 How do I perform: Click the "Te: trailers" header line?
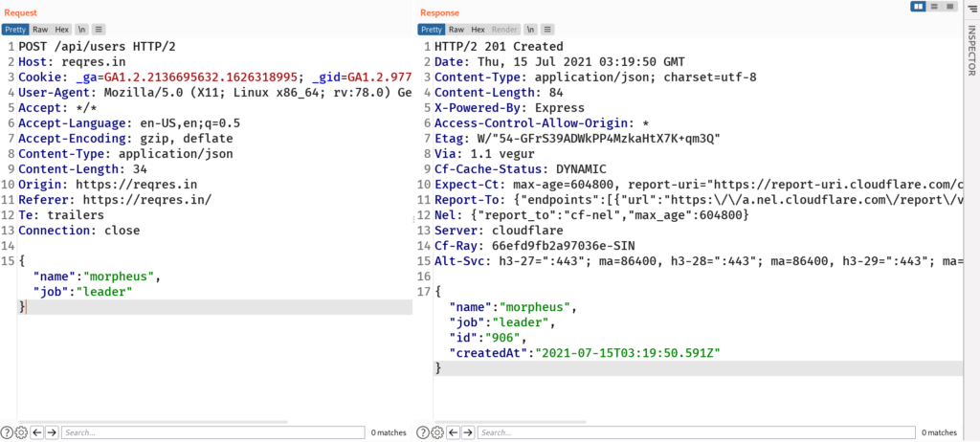[x=61, y=215]
